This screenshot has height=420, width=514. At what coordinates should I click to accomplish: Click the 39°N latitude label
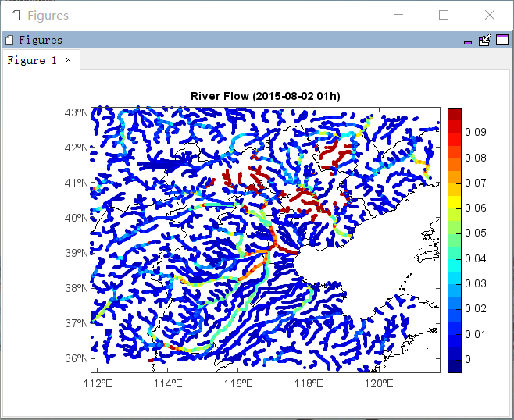tap(77, 253)
